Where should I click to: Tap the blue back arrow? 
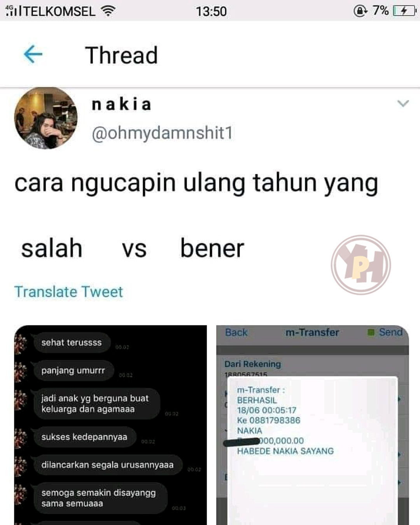pos(33,54)
